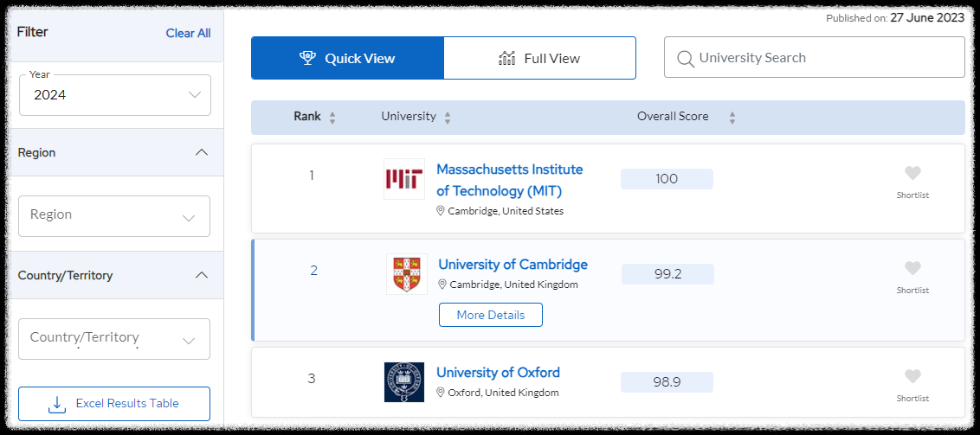Click the trophy icon in Quick View
Image resolution: width=980 pixels, height=435 pixels.
click(307, 58)
